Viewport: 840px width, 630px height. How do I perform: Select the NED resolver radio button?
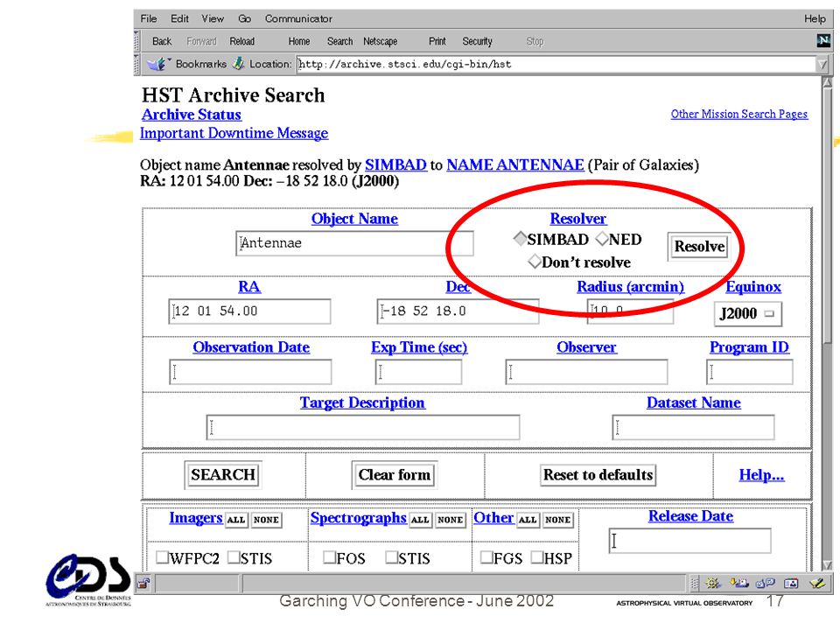click(x=602, y=239)
